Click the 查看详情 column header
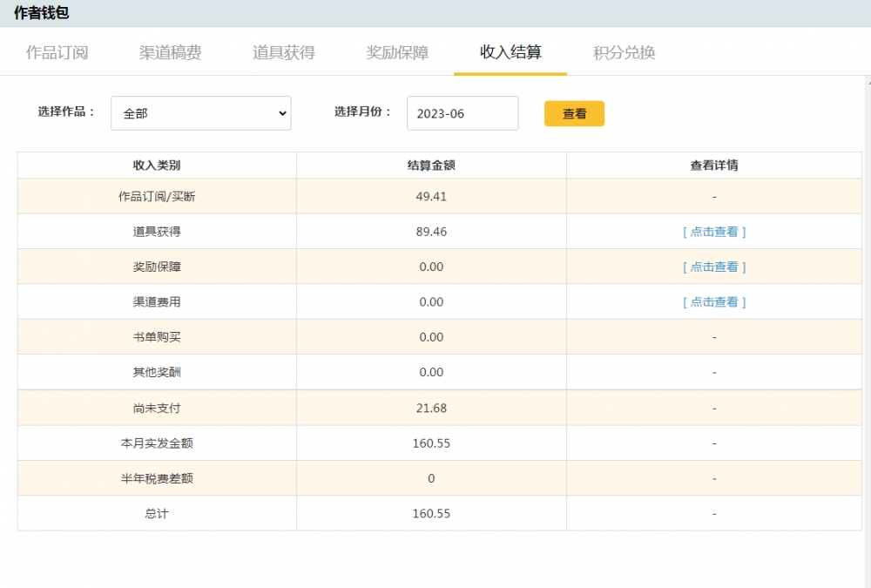The width and height of the screenshot is (871, 588). point(714,166)
